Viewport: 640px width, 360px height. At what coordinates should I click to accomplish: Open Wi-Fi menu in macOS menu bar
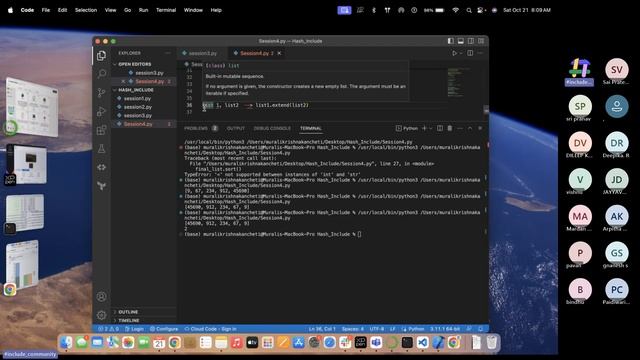pos(456,10)
